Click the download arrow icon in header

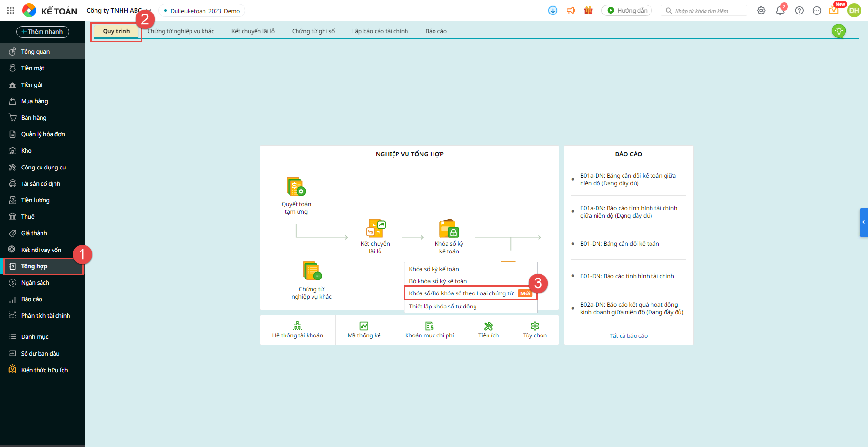(553, 10)
